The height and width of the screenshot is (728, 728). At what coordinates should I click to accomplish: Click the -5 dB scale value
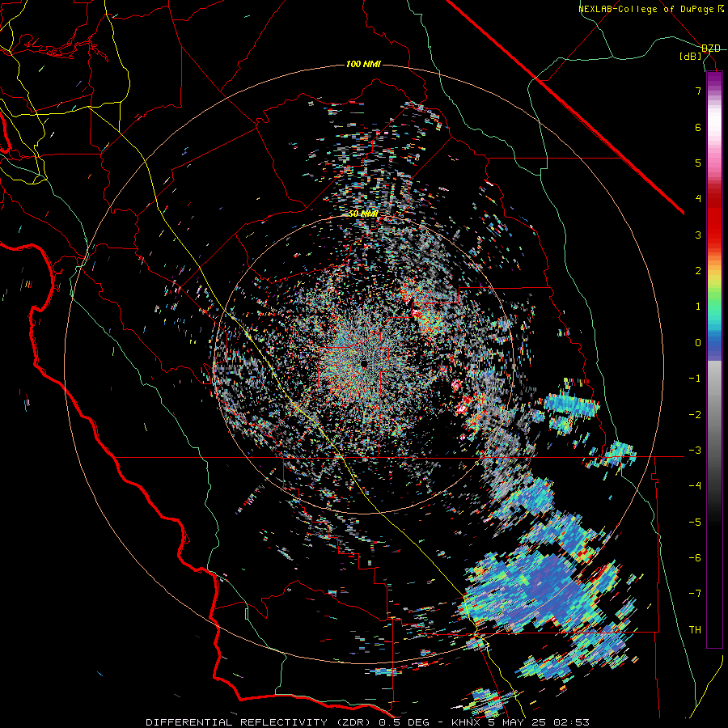695,523
